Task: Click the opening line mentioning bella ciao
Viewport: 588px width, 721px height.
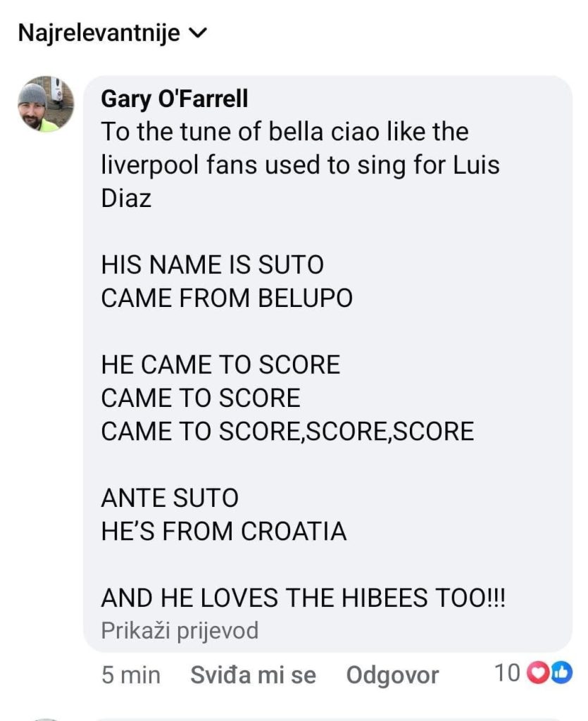Action: 284,132
